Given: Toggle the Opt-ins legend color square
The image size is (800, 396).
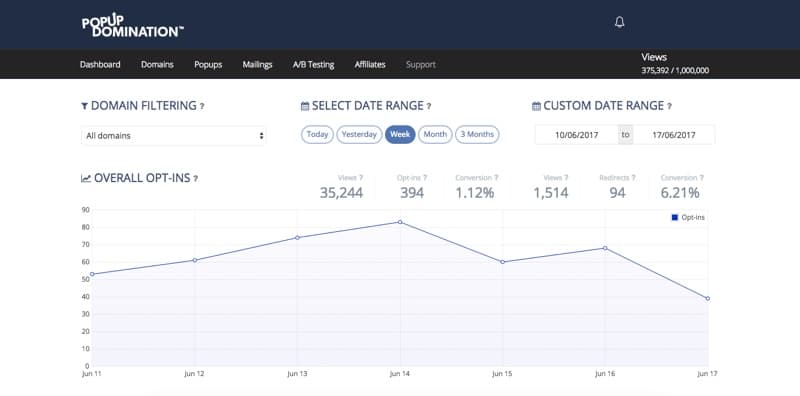Looking at the screenshot, I should (x=674, y=217).
